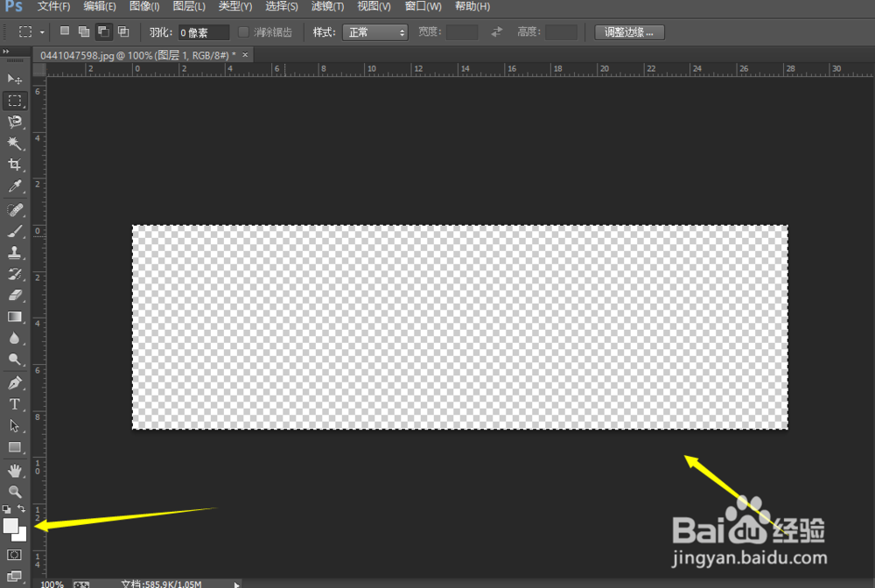Swap foreground and background colors
Viewport: 875px width, 588px height.
tap(21, 508)
